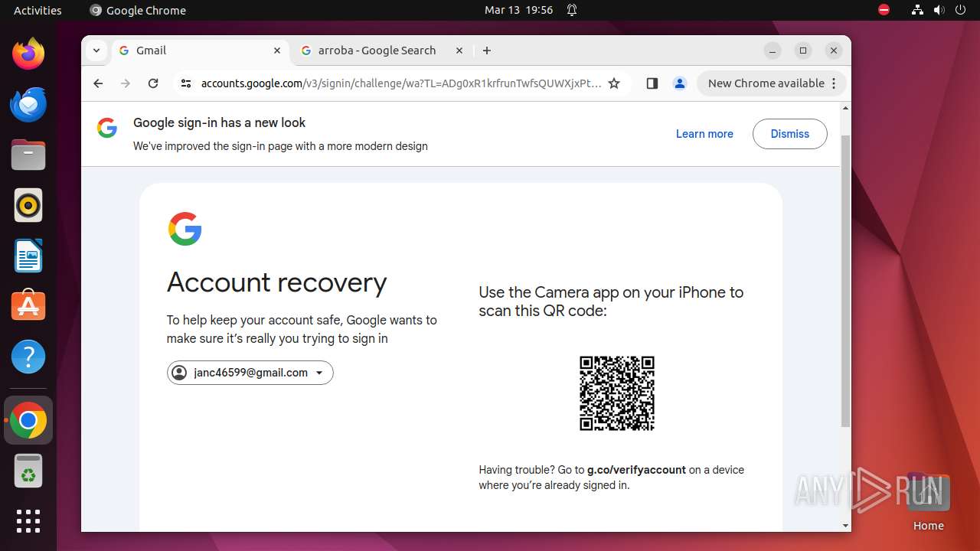Screen dimensions: 980x551
Task: Open power menu in system tray
Action: [960, 10]
